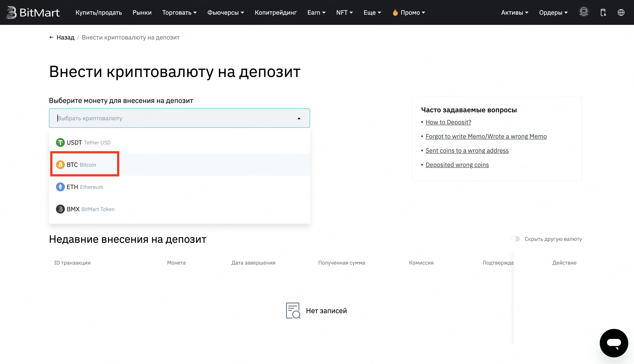Click the BMX token icon
The image size is (634, 364).
pyautogui.click(x=60, y=209)
